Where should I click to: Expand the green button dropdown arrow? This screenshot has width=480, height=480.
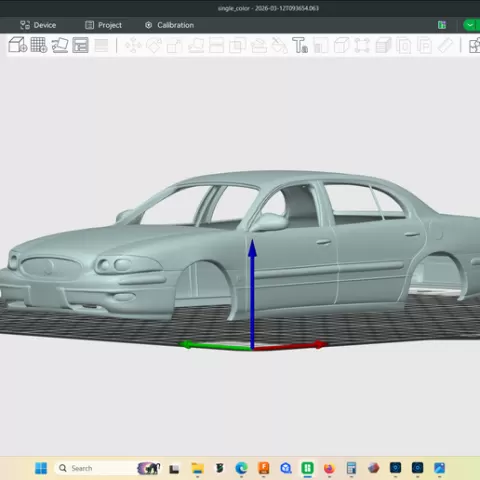click(470, 25)
